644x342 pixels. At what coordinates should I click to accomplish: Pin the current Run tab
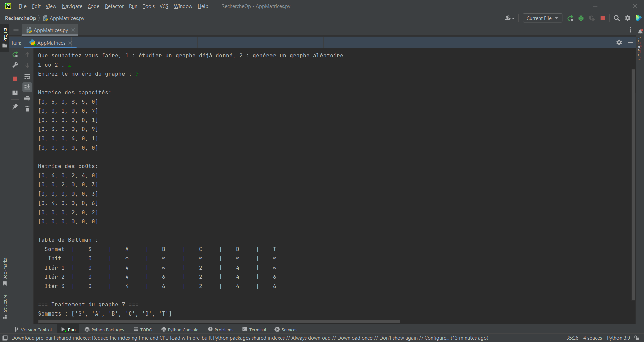tap(15, 107)
